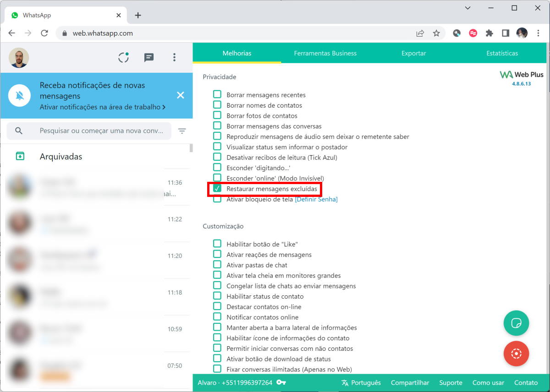Image resolution: width=550 pixels, height=392 pixels.
Task: Open the chat timestamped 11:36
Action: click(95, 187)
